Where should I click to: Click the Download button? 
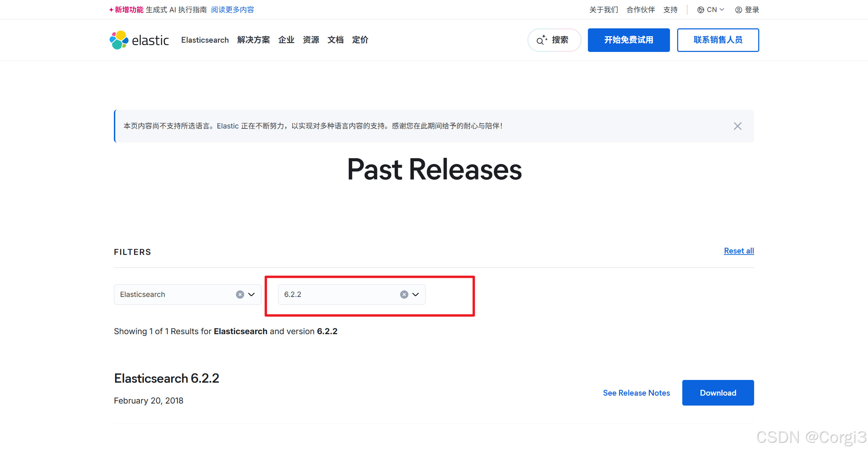718,393
